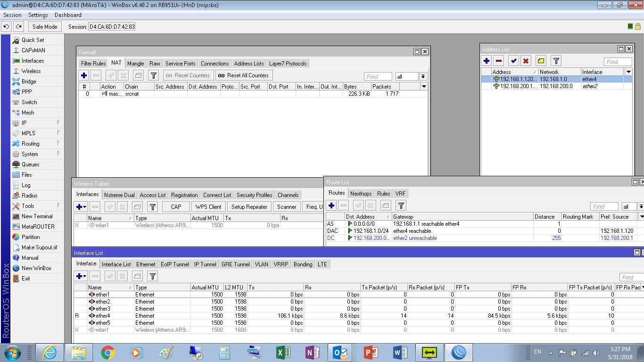Open add dropdown in Wireless Tables

(x=81, y=207)
